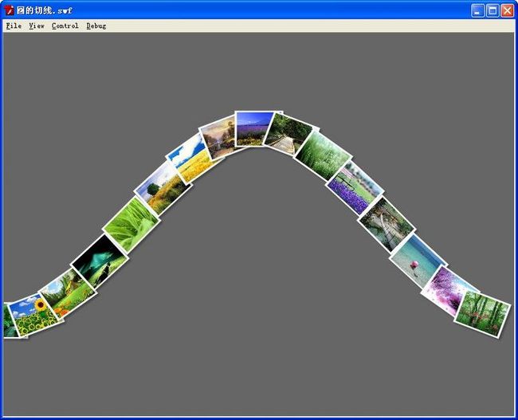Screen dimensions: 518x420
Task: Minimize the Flash Player window
Action: 477,10
